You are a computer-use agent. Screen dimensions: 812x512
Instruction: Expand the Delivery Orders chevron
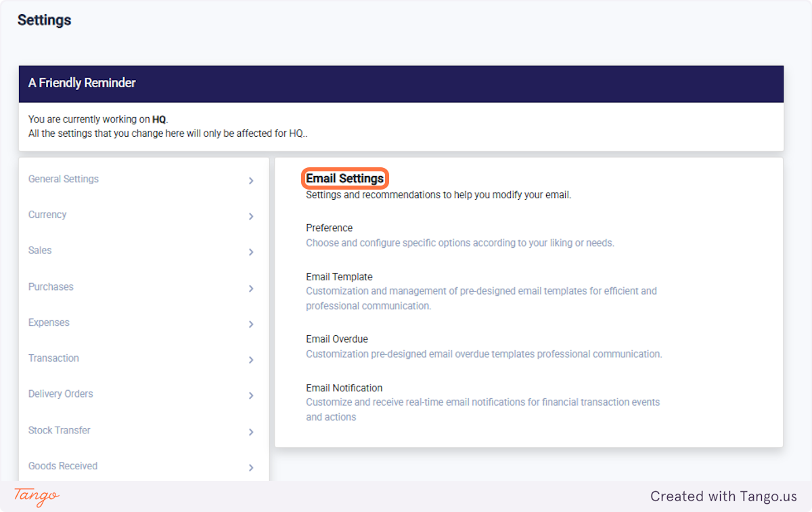point(251,396)
